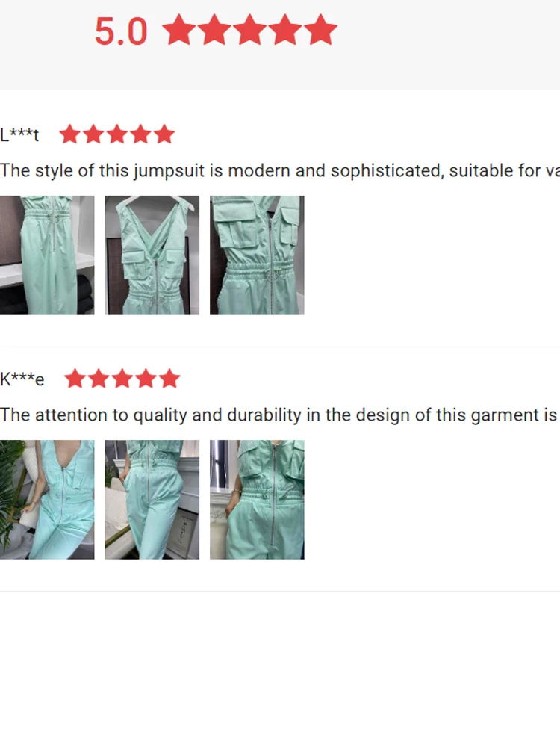
Task: Click the first star in K***e's rating
Action: point(75,379)
